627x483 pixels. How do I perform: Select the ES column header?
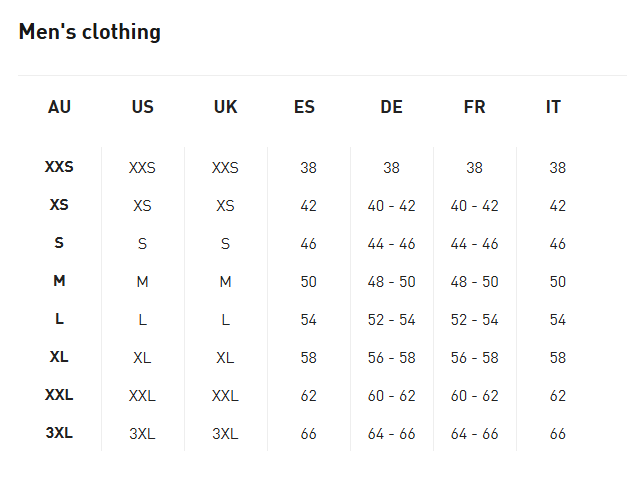click(304, 107)
